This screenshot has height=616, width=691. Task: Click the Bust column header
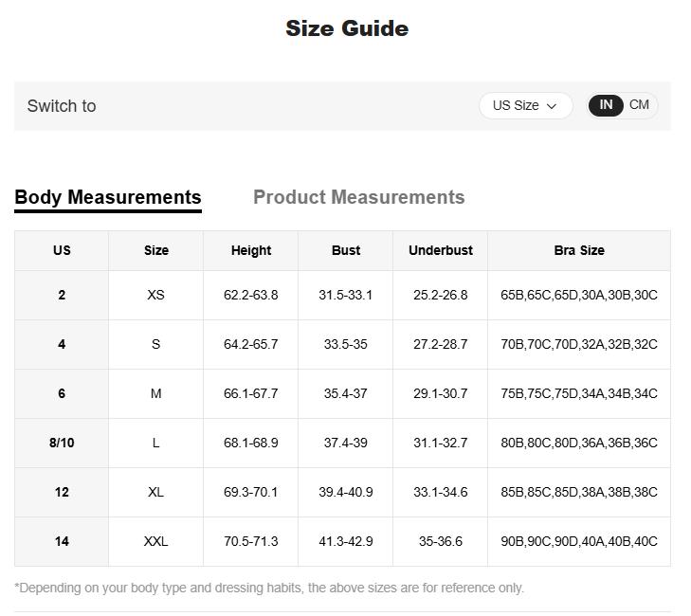345,250
